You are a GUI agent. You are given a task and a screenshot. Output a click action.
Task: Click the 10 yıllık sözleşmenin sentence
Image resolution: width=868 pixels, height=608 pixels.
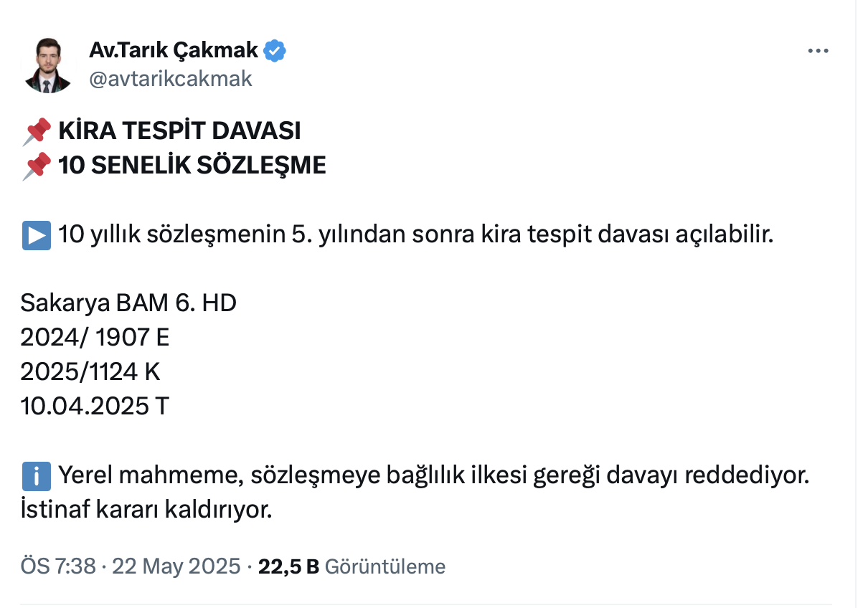(x=416, y=235)
